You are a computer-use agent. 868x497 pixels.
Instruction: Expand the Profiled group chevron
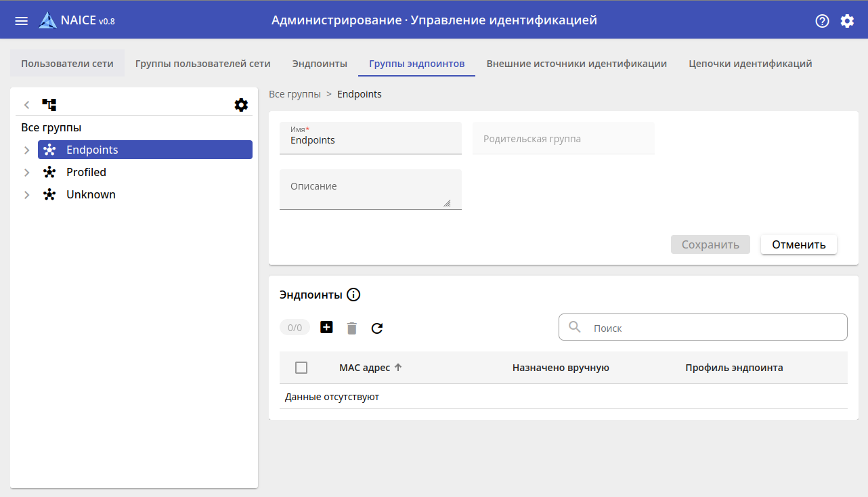(x=26, y=173)
